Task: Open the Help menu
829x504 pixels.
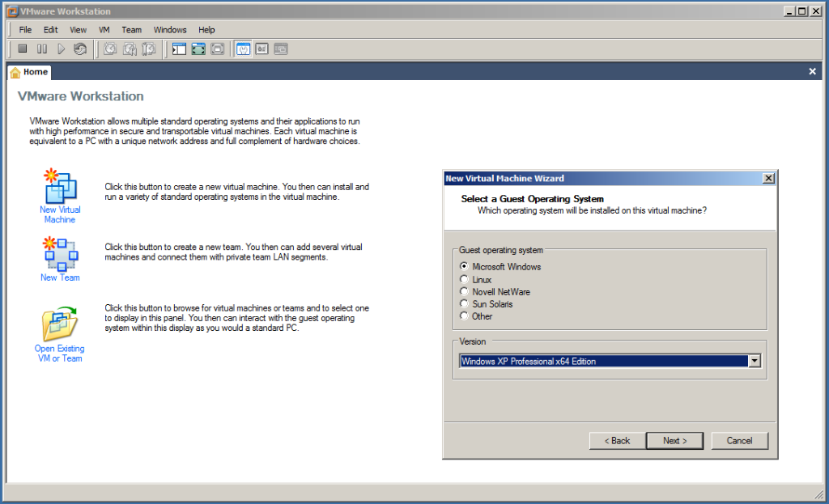Action: tap(206, 30)
